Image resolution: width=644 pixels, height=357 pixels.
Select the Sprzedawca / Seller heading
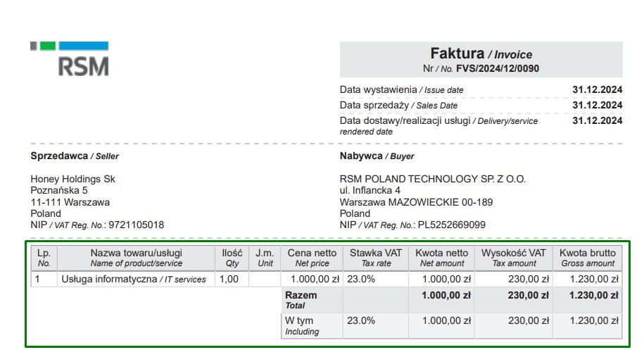click(65, 156)
